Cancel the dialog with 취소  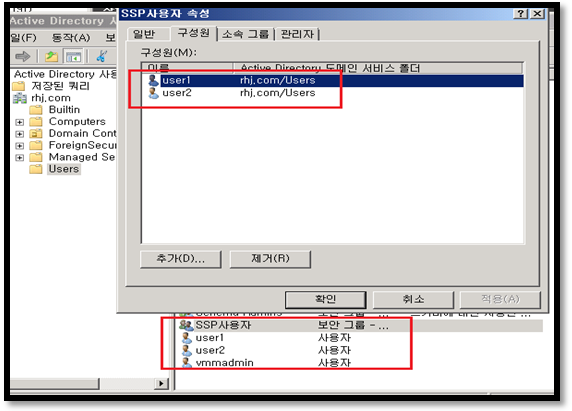tap(413, 300)
